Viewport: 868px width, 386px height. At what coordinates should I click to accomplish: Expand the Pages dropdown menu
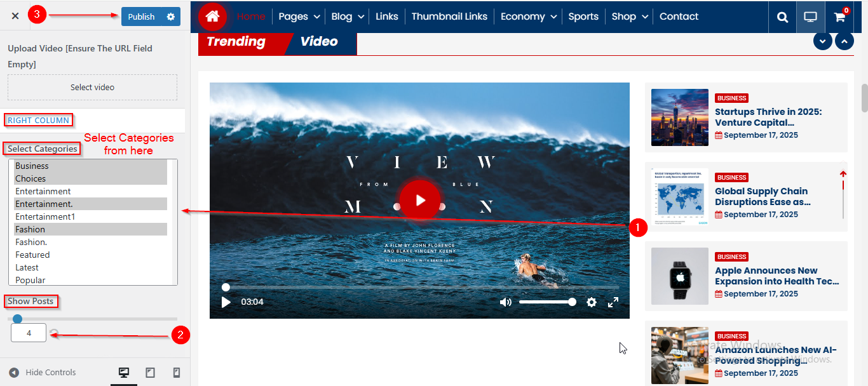(301, 17)
